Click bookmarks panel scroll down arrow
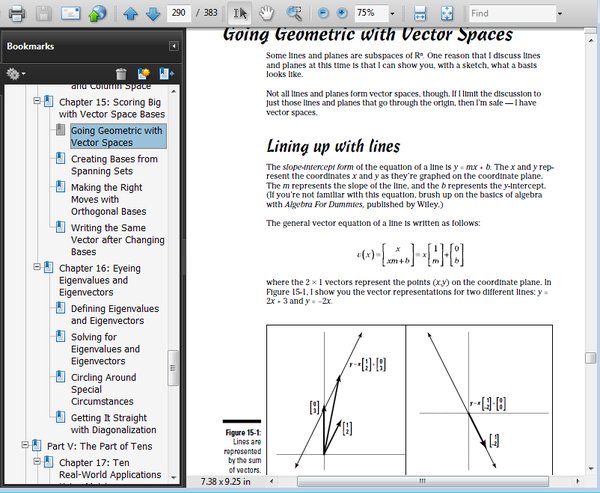 pos(174,477)
